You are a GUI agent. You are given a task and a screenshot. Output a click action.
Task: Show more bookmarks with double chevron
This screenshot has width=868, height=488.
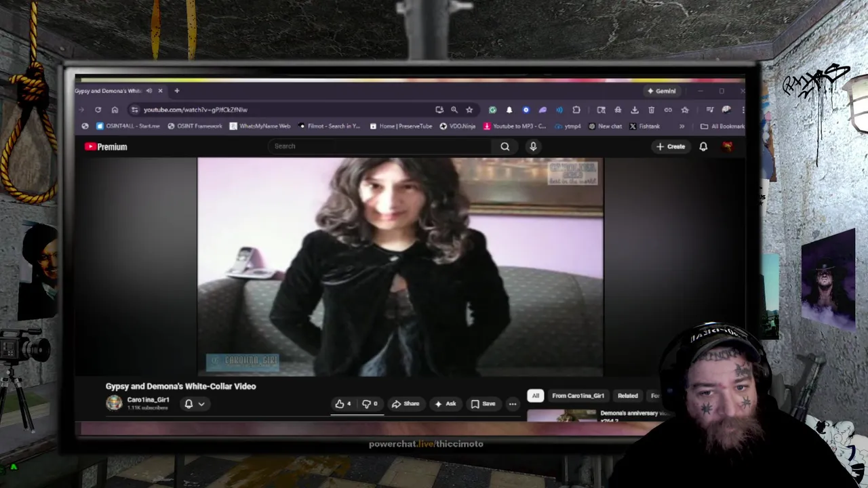point(682,126)
